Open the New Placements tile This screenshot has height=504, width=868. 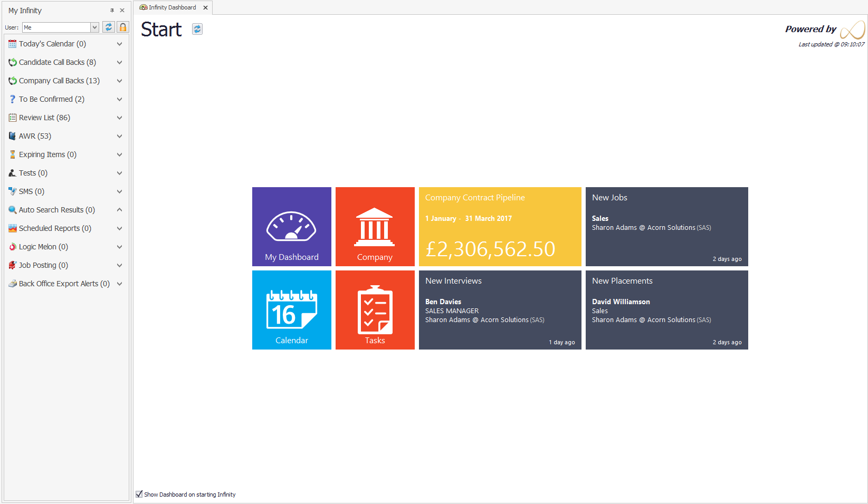pyautogui.click(x=667, y=310)
